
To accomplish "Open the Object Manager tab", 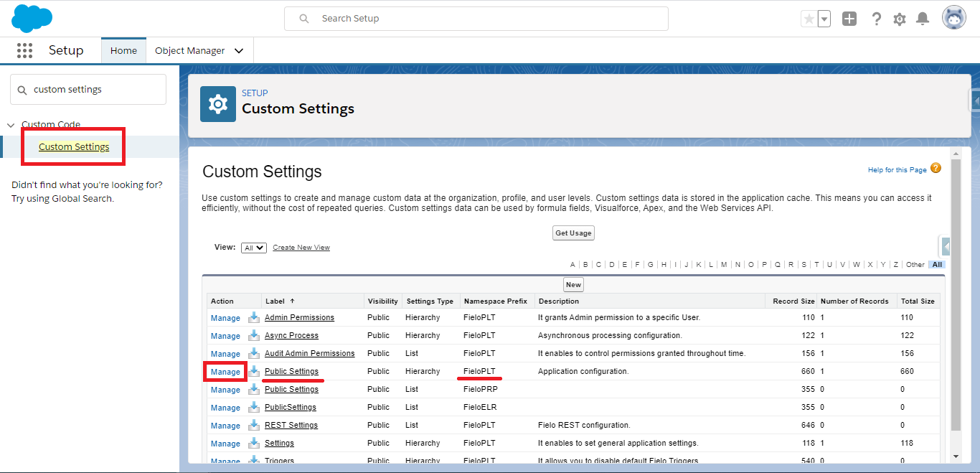I will (190, 51).
